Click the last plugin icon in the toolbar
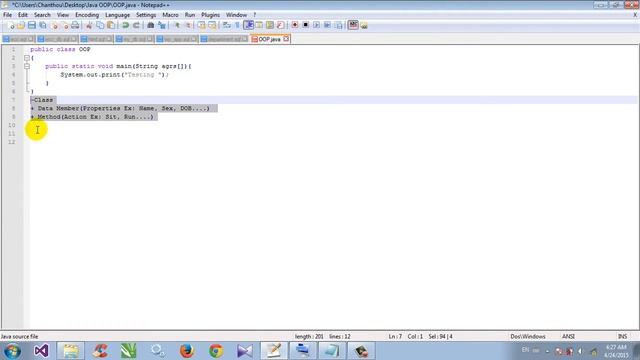This screenshot has width=640, height=360. coord(364,25)
